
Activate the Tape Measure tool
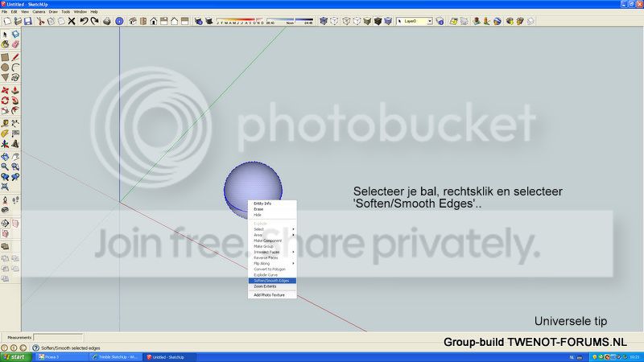pos(5,123)
